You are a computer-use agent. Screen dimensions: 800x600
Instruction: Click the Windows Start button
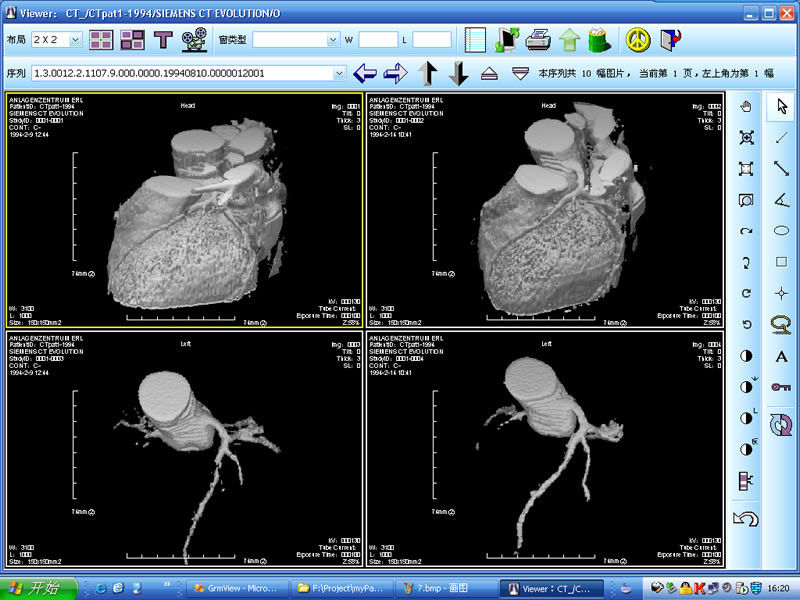36,588
